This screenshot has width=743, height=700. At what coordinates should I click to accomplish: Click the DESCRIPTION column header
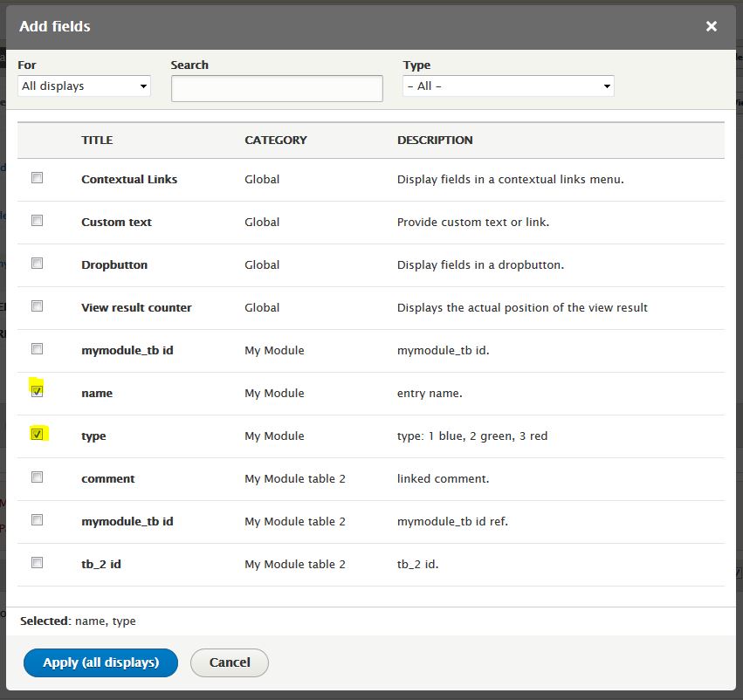point(435,141)
